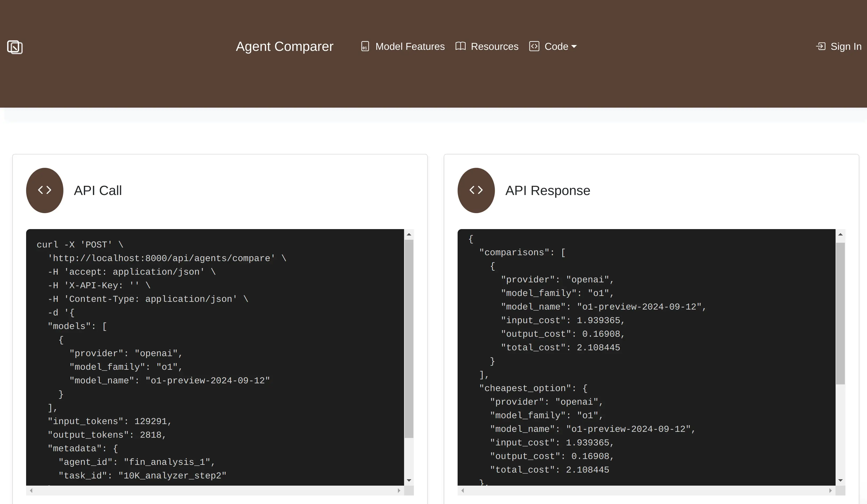Image resolution: width=867 pixels, height=504 pixels.
Task: Click the Sign In arrow icon
Action: click(x=821, y=46)
